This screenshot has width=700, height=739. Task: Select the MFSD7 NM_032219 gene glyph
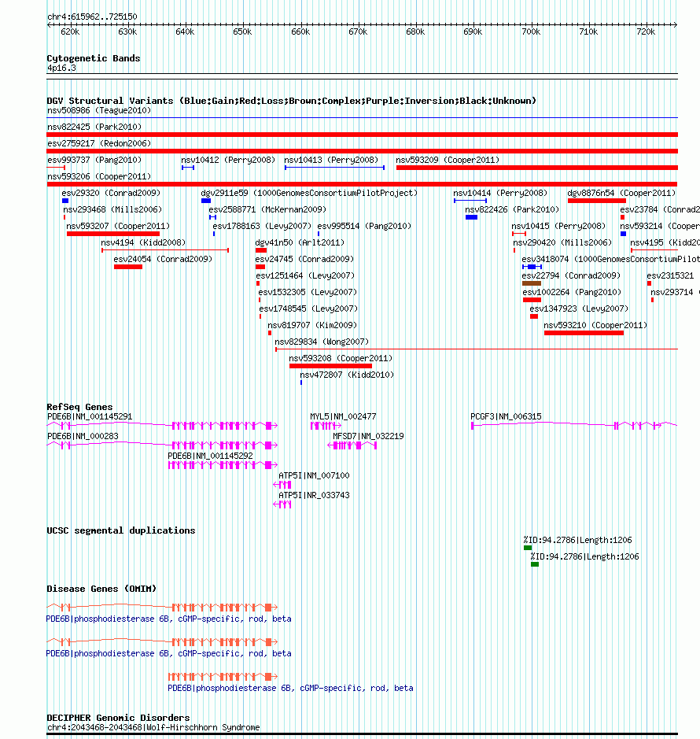(x=352, y=445)
